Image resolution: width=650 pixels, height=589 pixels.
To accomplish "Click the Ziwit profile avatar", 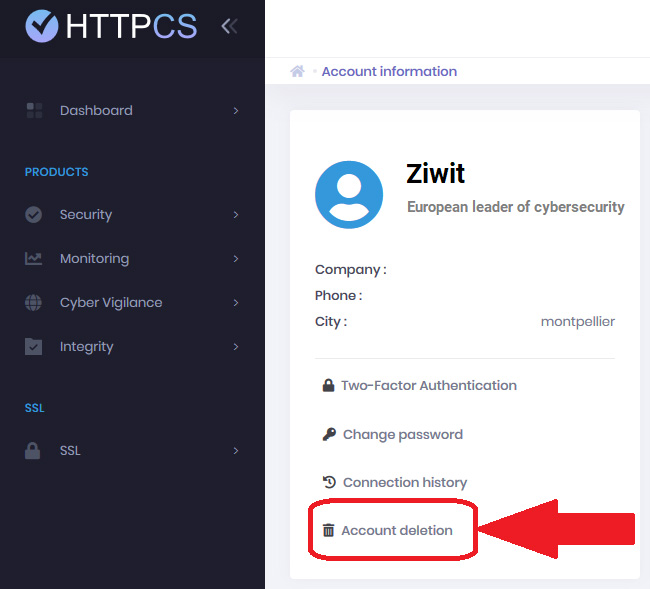I will click(349, 194).
